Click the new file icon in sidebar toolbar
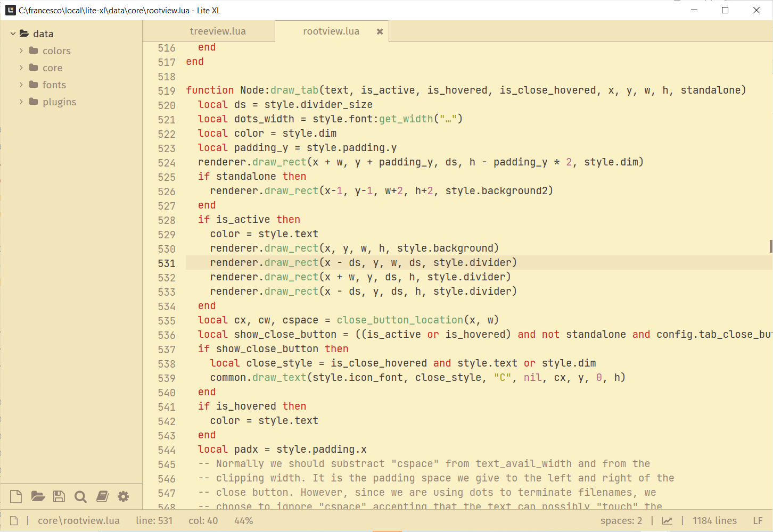This screenshot has height=532, width=773. point(16,496)
